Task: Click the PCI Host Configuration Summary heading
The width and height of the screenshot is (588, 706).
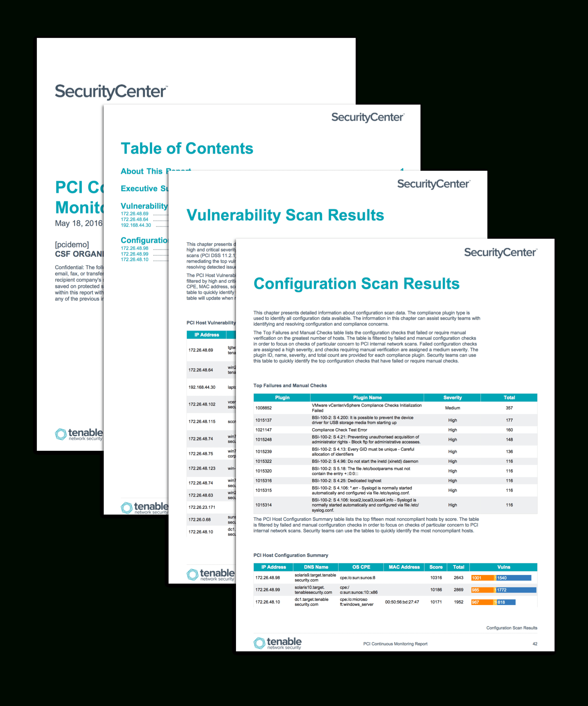Action: point(291,555)
